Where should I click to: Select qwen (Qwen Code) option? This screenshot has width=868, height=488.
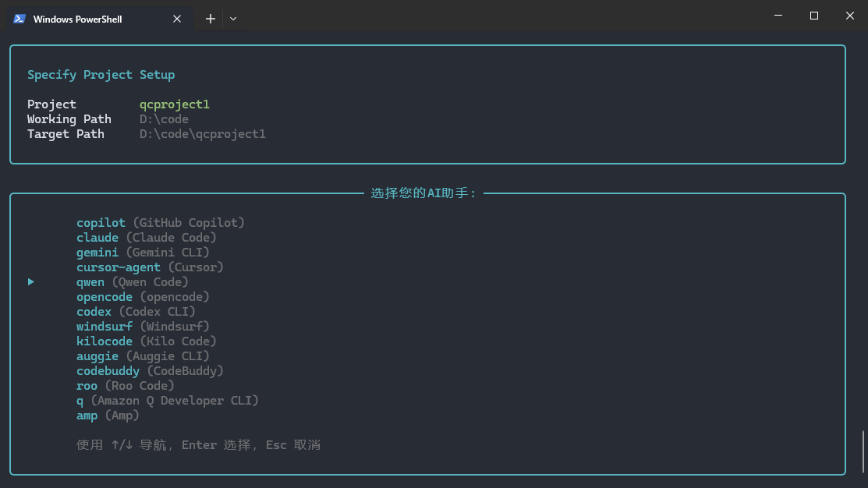pos(90,281)
